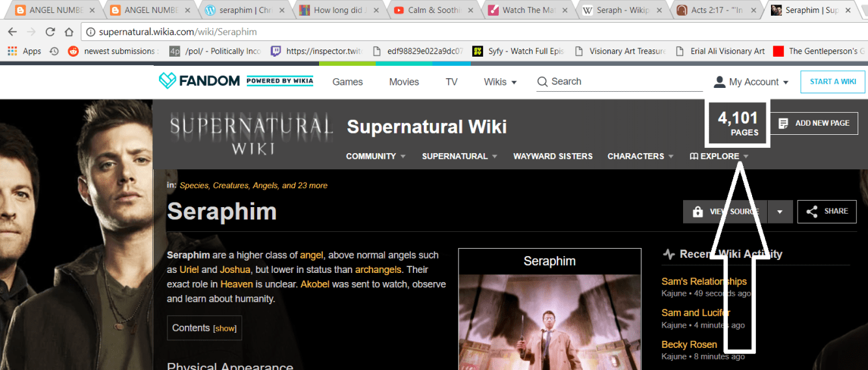The height and width of the screenshot is (370, 868).
Task: Open the Species category link
Action: [194, 186]
